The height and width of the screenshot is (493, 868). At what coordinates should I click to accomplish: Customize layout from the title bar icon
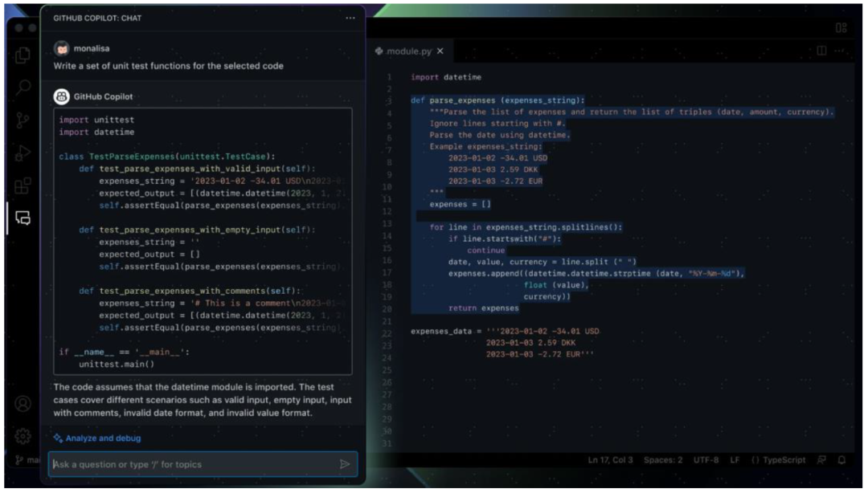[x=841, y=27]
